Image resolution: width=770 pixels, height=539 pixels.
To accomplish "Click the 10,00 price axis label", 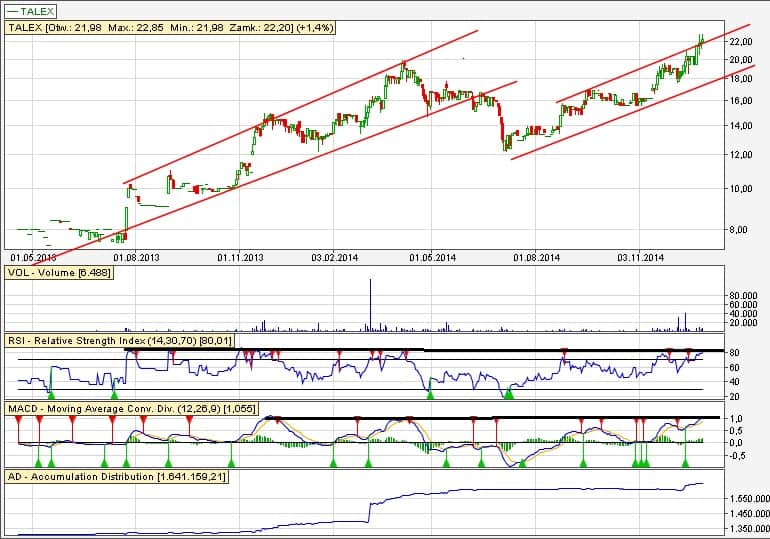I will [x=741, y=188].
